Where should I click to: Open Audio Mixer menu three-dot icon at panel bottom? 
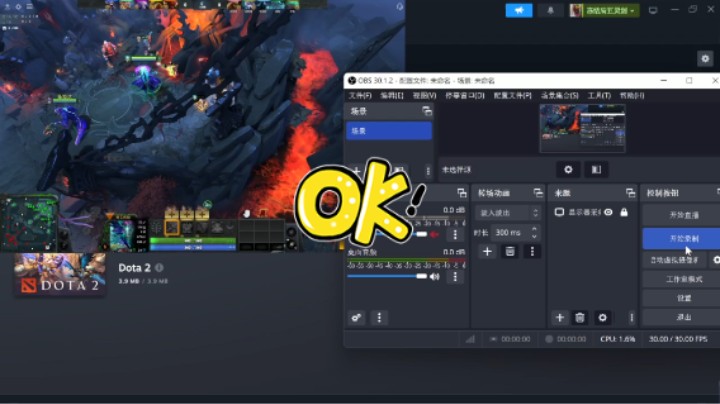click(379, 318)
